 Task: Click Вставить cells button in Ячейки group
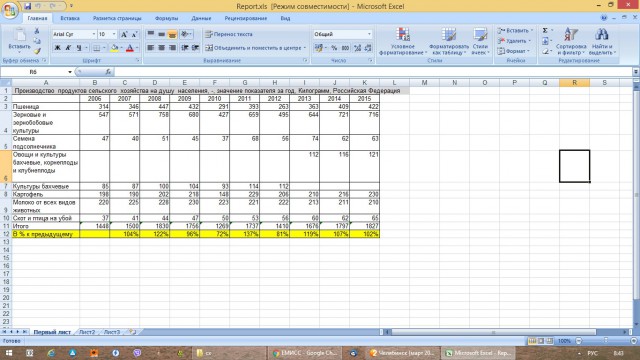tap(515, 31)
